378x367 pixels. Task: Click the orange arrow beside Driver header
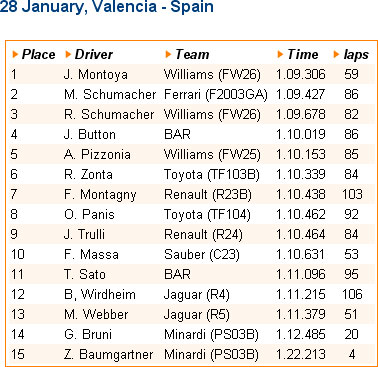click(x=68, y=54)
